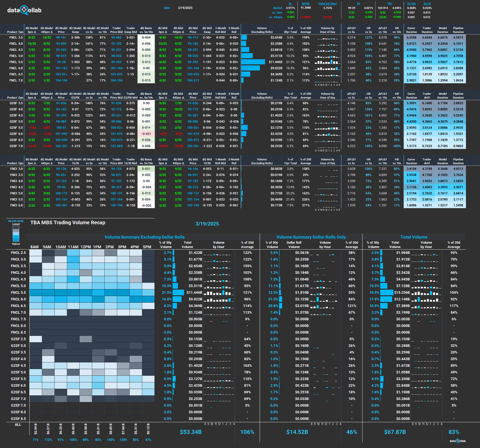
Task: Select Volume Summary Excluding Dollar Rolls heading
Action: coord(144,237)
